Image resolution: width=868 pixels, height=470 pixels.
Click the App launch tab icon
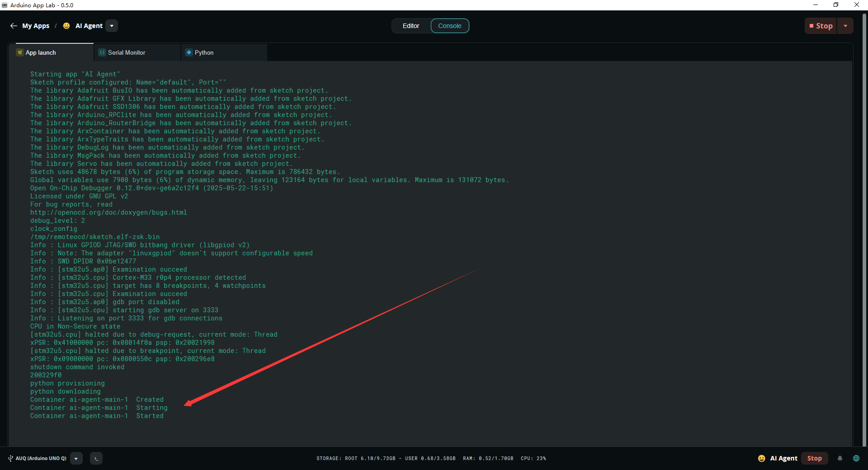tap(20, 52)
